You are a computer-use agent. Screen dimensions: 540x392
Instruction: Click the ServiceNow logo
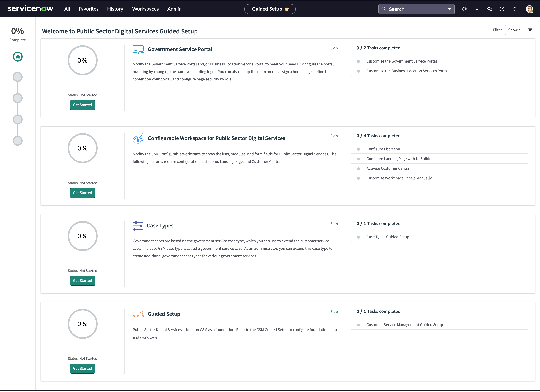click(x=30, y=9)
